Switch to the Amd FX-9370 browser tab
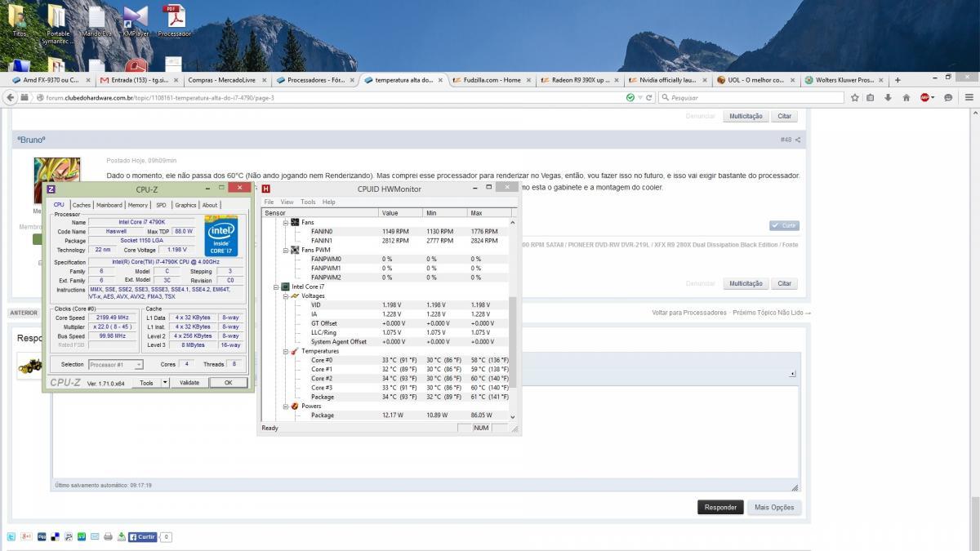The width and height of the screenshot is (980, 551). pos(50,80)
